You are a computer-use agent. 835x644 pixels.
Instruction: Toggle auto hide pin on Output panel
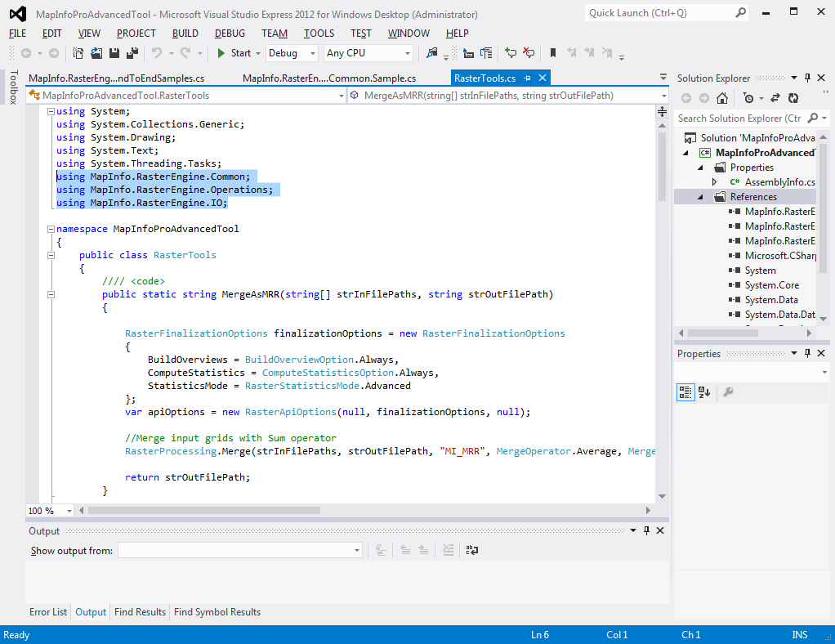click(646, 530)
